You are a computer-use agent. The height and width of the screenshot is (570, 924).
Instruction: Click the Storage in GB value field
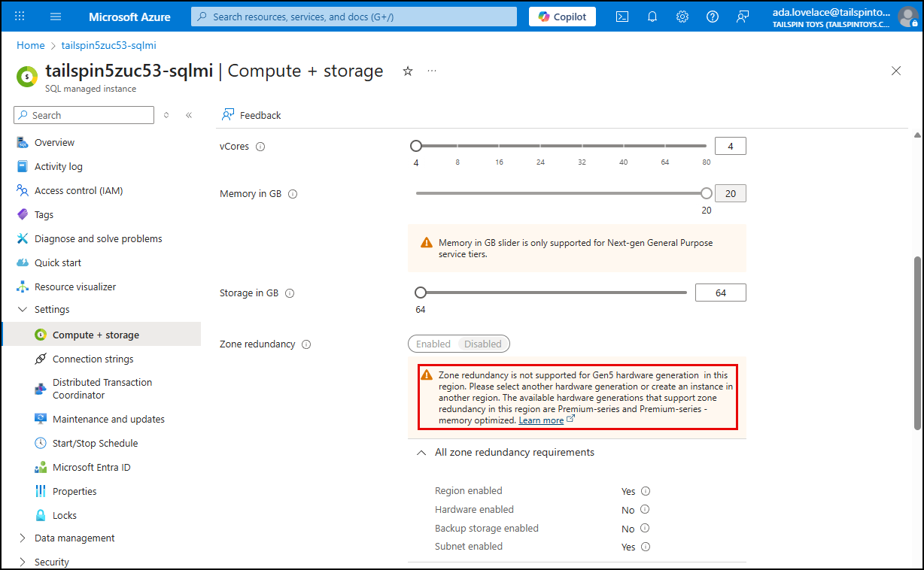point(720,293)
